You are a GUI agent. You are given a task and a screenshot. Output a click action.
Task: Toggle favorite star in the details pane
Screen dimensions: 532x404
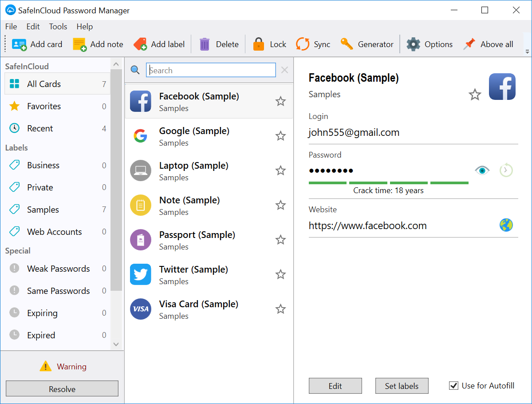475,95
